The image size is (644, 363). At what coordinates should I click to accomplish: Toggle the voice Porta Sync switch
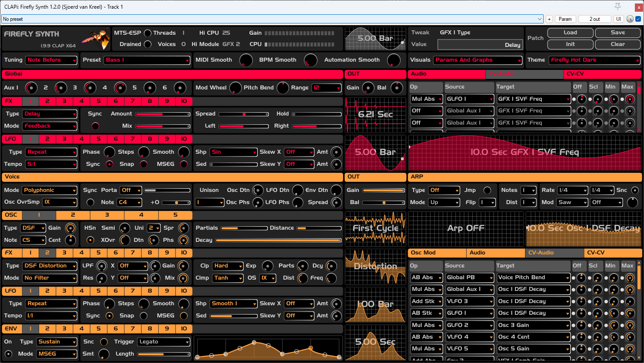(x=90, y=202)
